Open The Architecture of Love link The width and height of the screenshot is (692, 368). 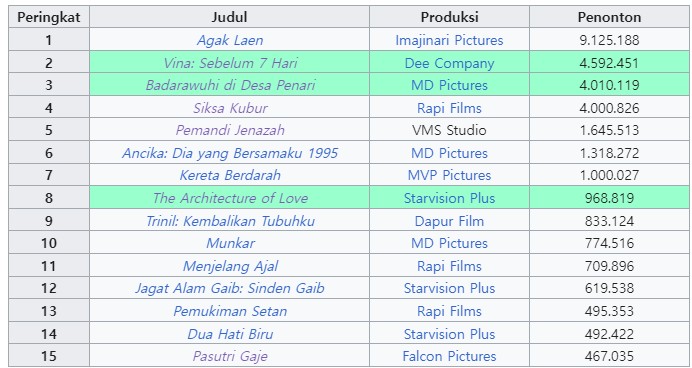230,198
